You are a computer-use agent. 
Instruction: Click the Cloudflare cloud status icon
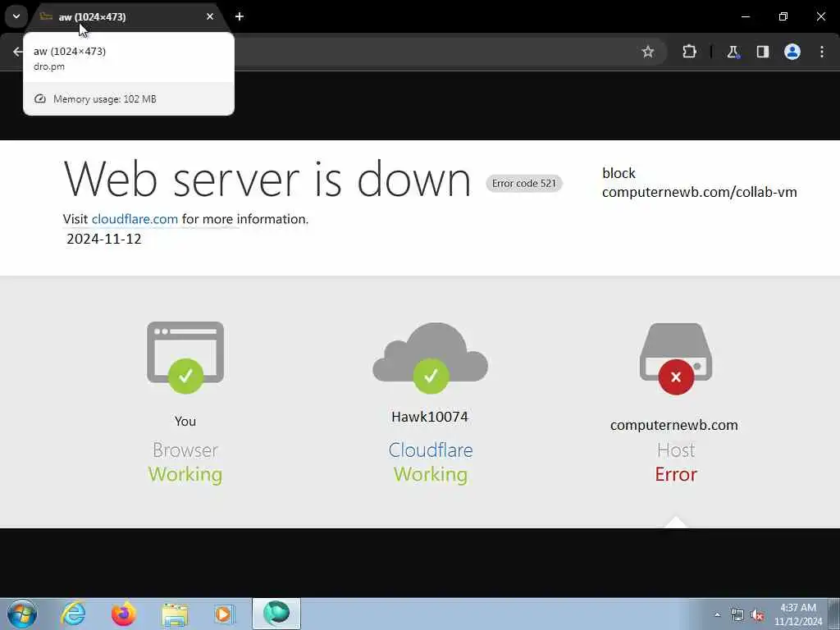coord(430,358)
